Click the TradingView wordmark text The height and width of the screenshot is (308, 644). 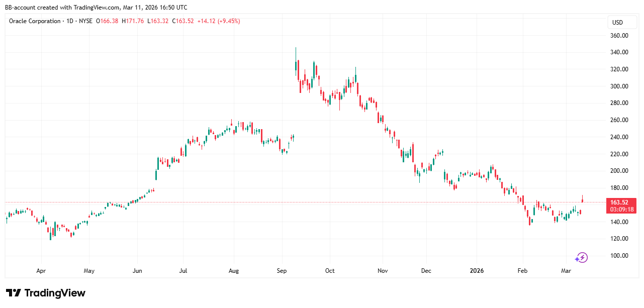55,293
